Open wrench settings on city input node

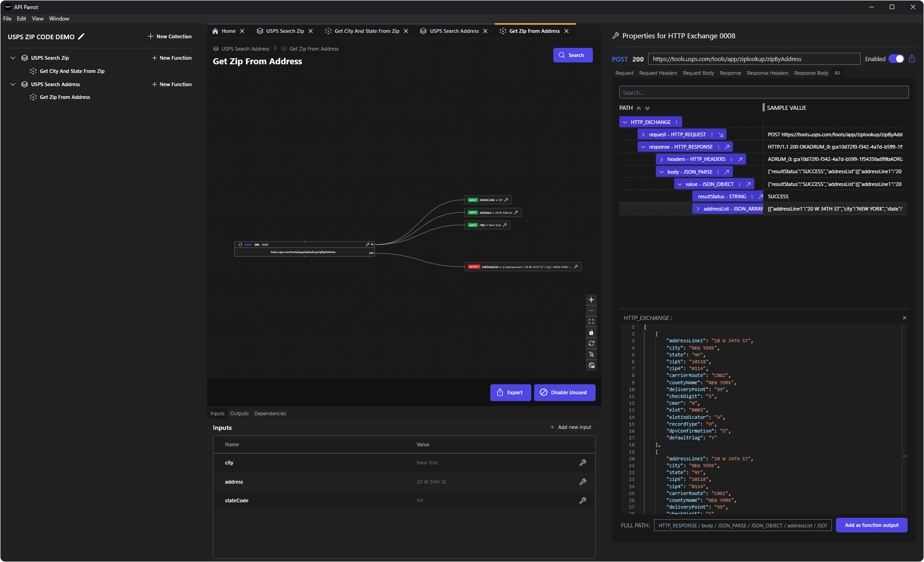(x=505, y=225)
